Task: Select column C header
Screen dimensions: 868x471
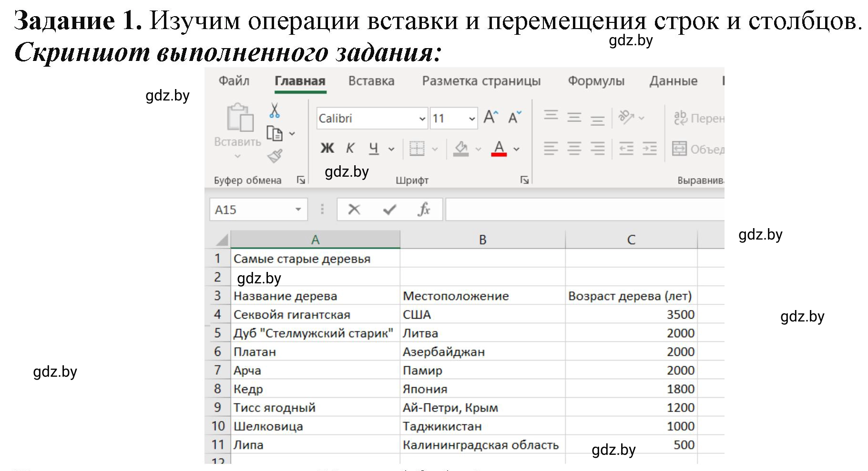Action: pos(631,240)
